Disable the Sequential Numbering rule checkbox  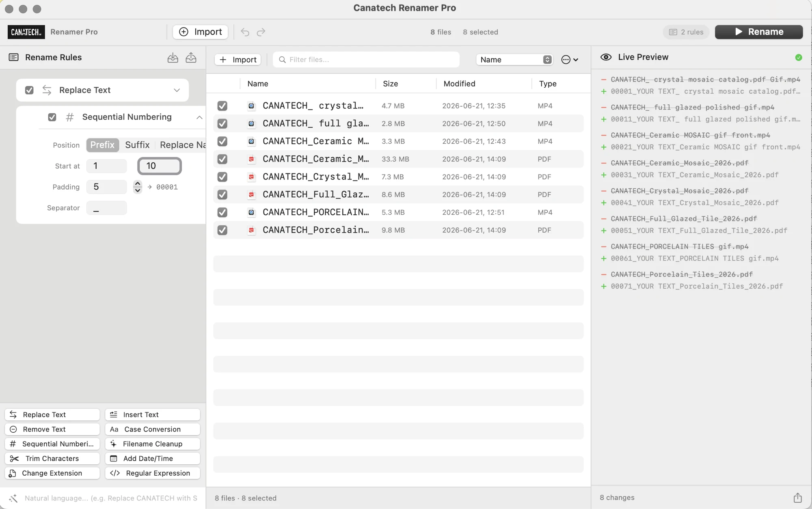pyautogui.click(x=52, y=117)
